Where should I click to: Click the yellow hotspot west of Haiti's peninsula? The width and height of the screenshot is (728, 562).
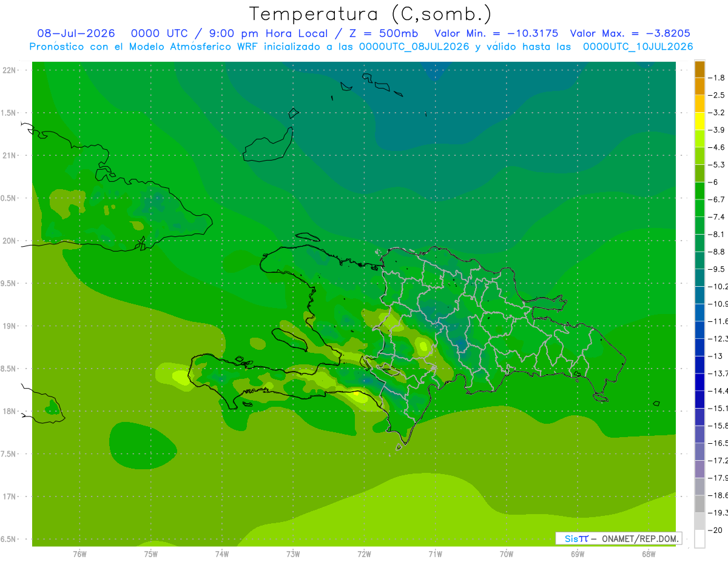point(180,376)
